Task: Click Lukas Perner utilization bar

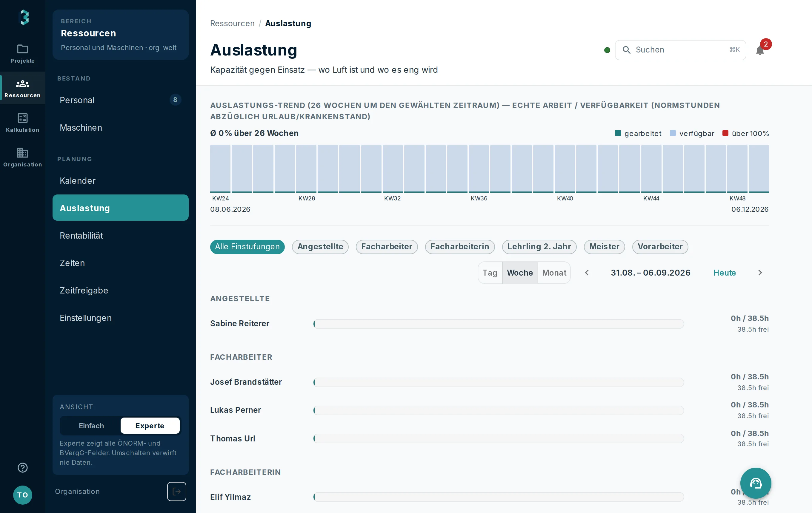Action: tap(499, 410)
